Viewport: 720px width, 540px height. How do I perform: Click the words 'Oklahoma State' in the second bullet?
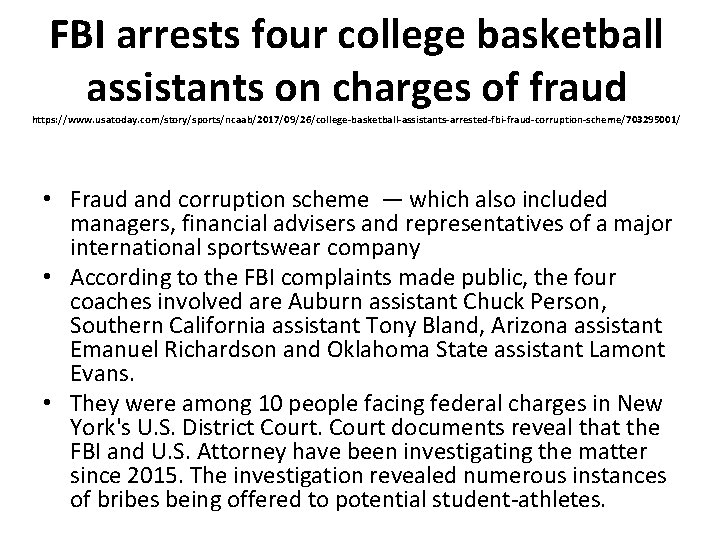407,349
